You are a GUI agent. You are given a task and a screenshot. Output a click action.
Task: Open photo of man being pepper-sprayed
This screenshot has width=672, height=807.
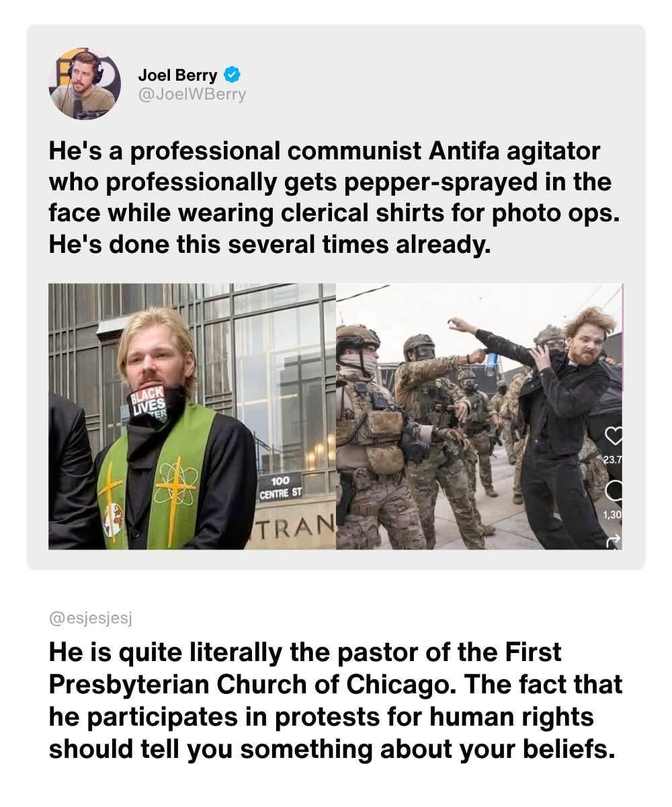[479, 416]
